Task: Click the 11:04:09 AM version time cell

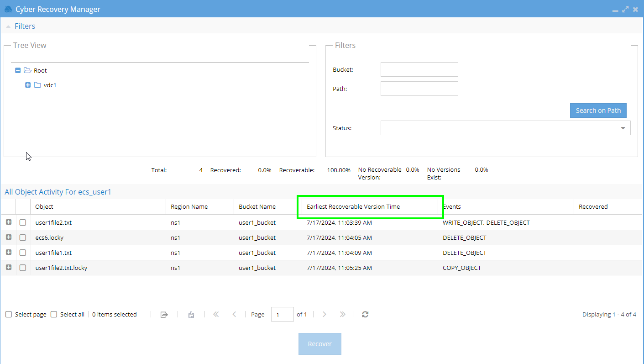Action: [339, 253]
